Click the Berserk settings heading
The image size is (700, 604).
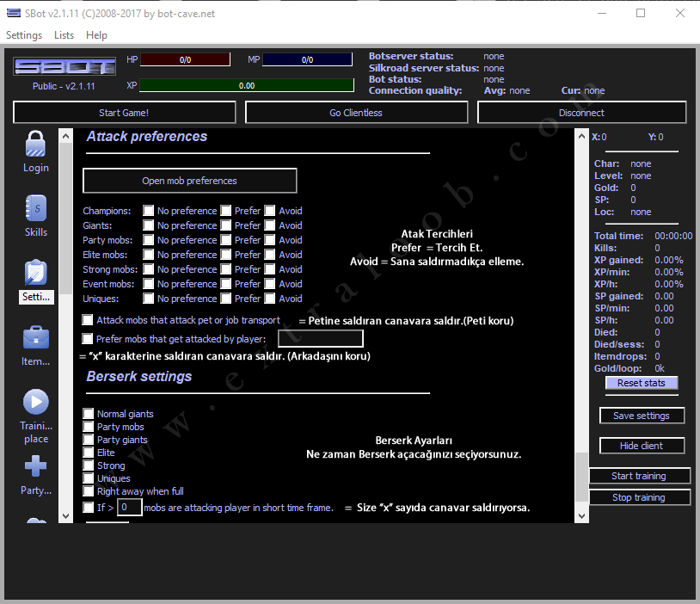coord(139,376)
